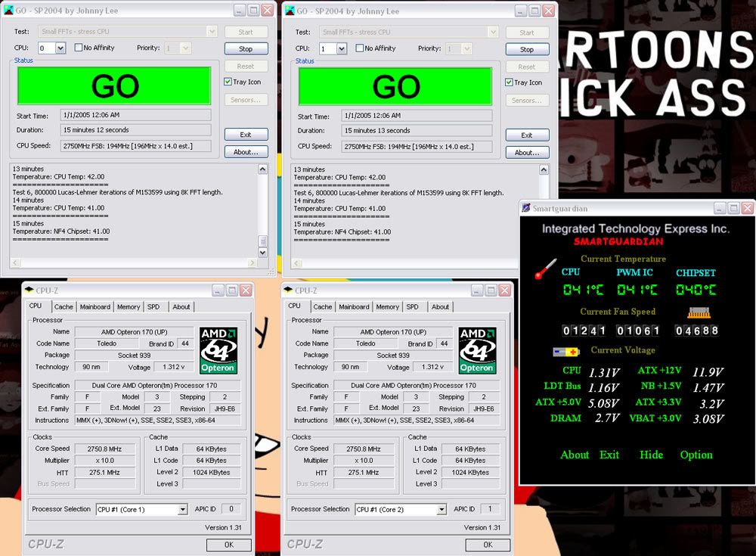The width and height of the screenshot is (756, 556).
Task: Click the battery voltage icon in Smartguardian
Action: click(565, 352)
